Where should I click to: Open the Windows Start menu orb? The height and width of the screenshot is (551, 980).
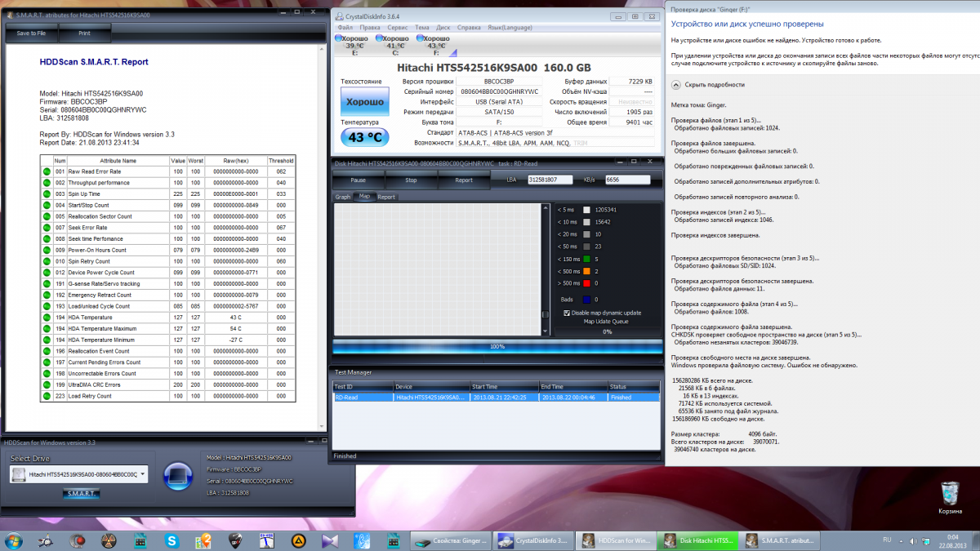point(14,540)
